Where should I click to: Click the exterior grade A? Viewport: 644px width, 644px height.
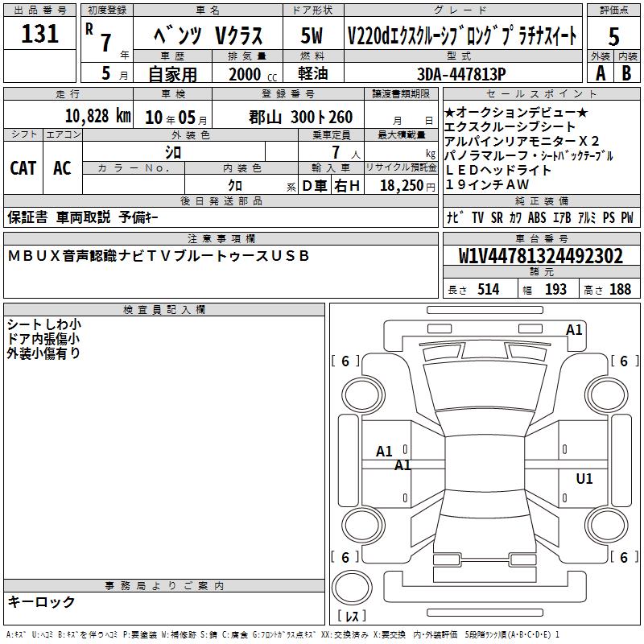(x=601, y=73)
